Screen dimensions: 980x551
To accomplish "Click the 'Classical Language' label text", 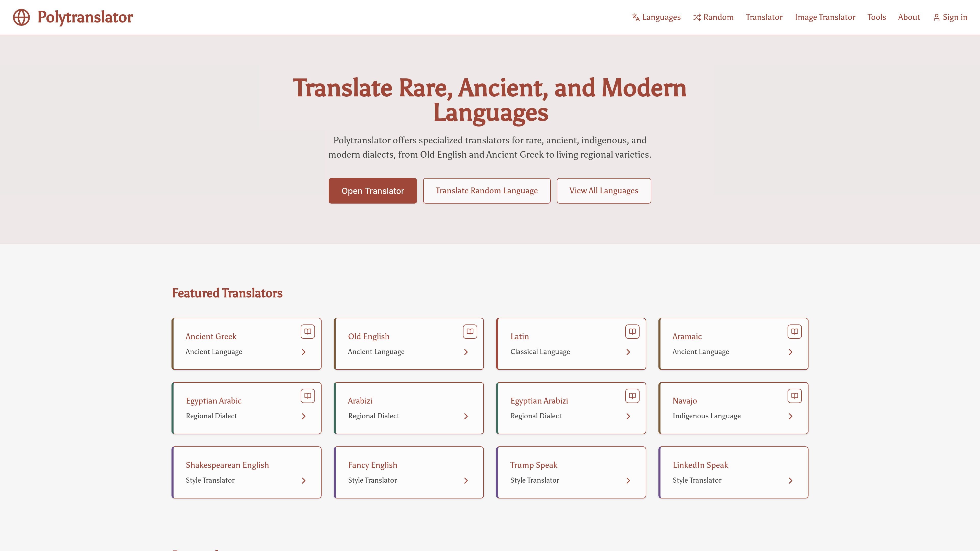I will click(540, 352).
